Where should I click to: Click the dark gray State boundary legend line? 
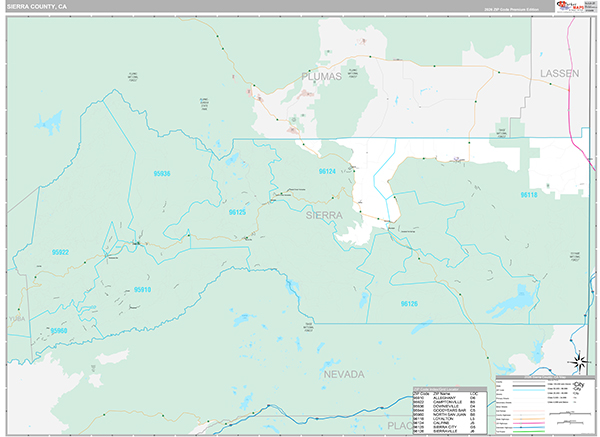pos(529,386)
